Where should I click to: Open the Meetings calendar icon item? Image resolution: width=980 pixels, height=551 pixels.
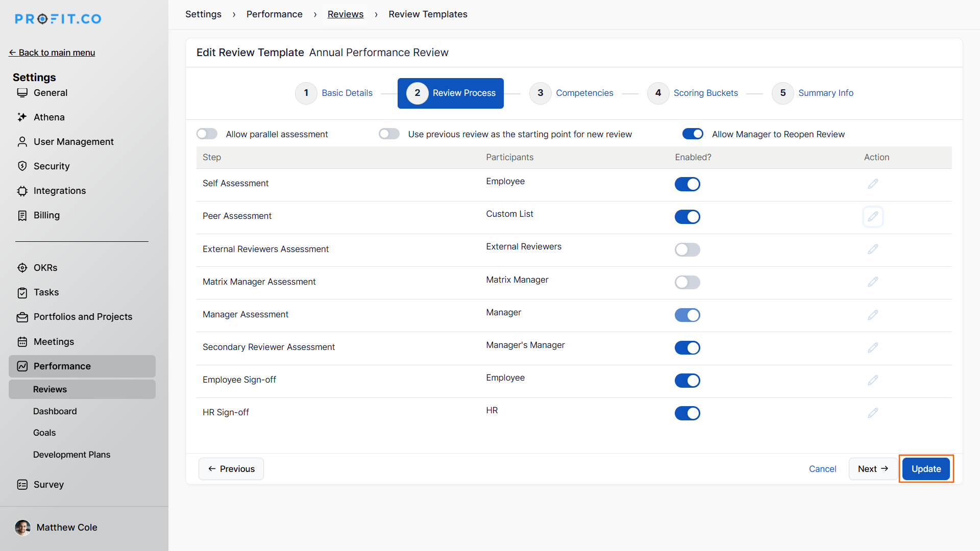coord(22,342)
